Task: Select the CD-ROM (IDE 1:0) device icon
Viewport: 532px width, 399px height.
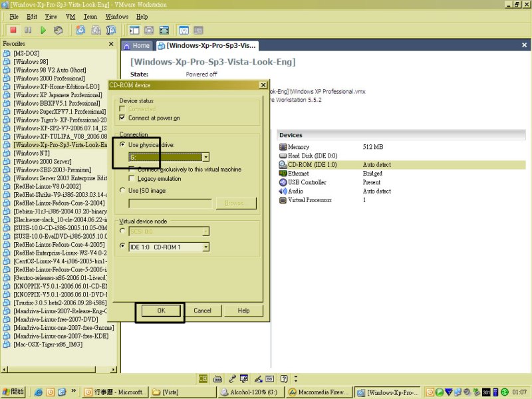Action: (283, 164)
